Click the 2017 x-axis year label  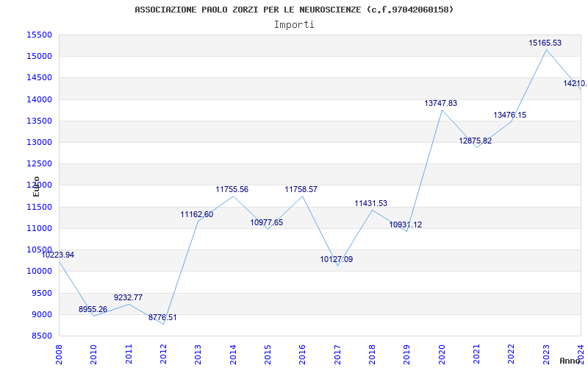click(337, 355)
